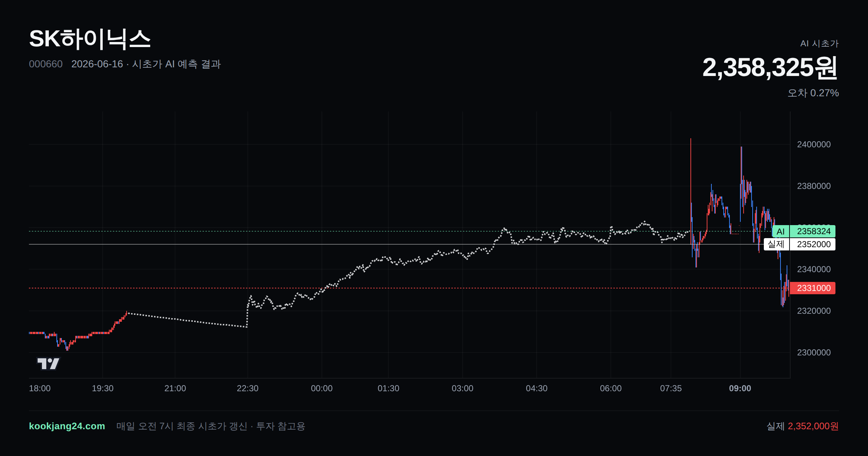Click the 01:30 time axis label
The image size is (868, 456).
(388, 388)
